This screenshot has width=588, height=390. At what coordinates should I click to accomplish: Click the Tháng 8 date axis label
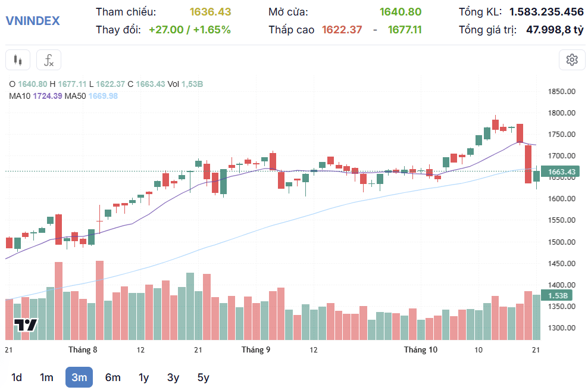click(83, 350)
